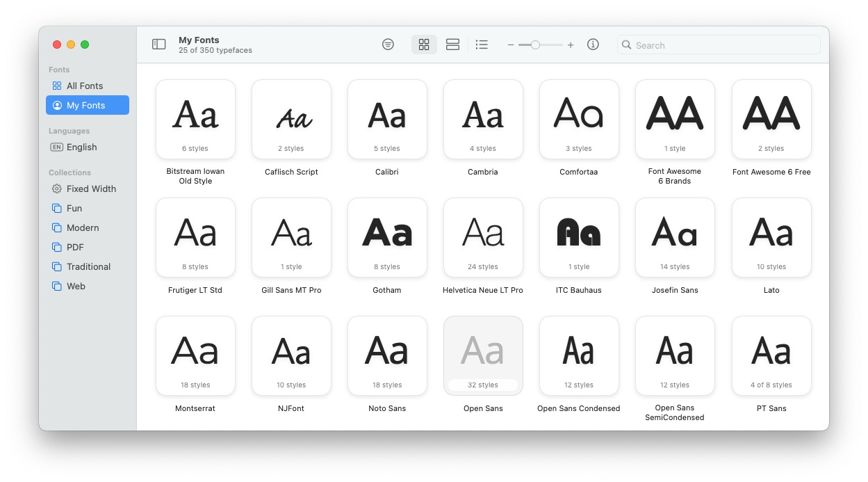Select the Lato font thumbnail
868x482 pixels.
pyautogui.click(x=771, y=237)
